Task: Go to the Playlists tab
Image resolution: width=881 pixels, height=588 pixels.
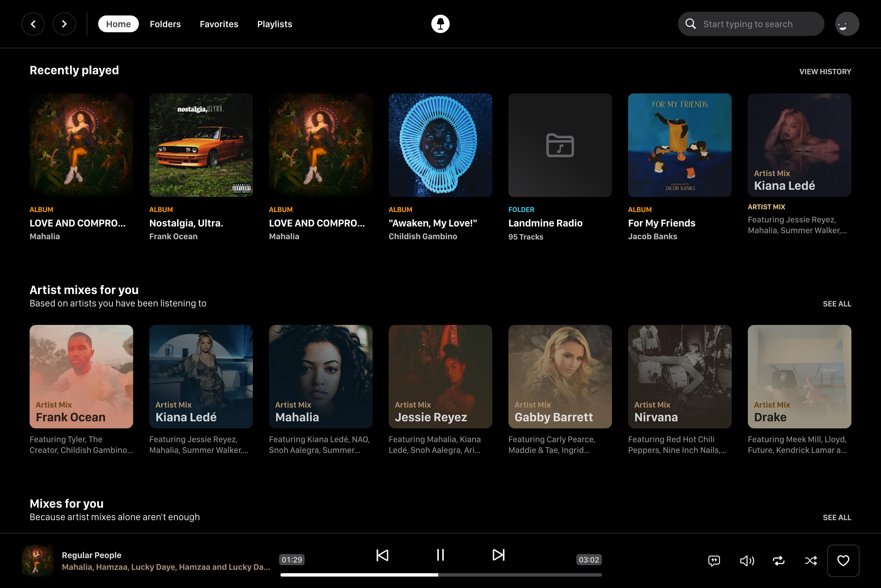Action: pyautogui.click(x=275, y=24)
